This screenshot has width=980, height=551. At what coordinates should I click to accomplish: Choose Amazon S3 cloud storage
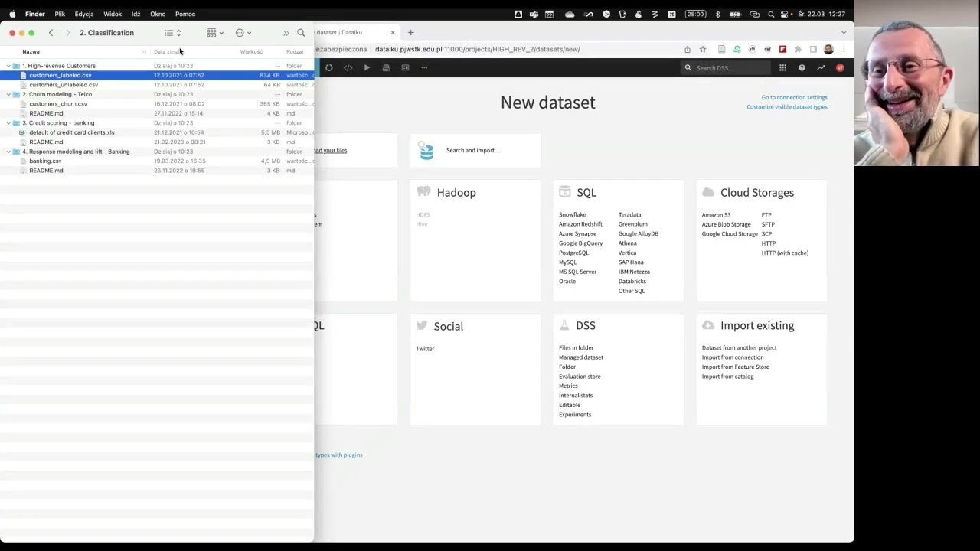(716, 215)
